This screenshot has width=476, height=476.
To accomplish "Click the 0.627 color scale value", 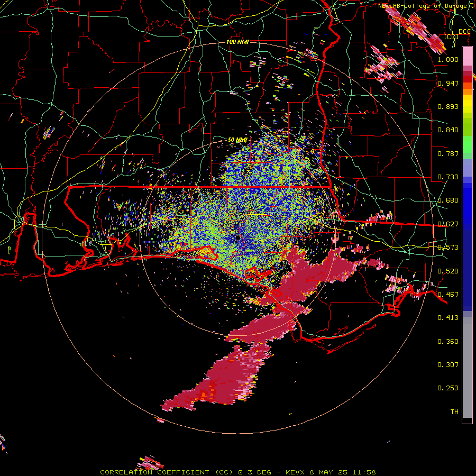I will (x=448, y=224).
